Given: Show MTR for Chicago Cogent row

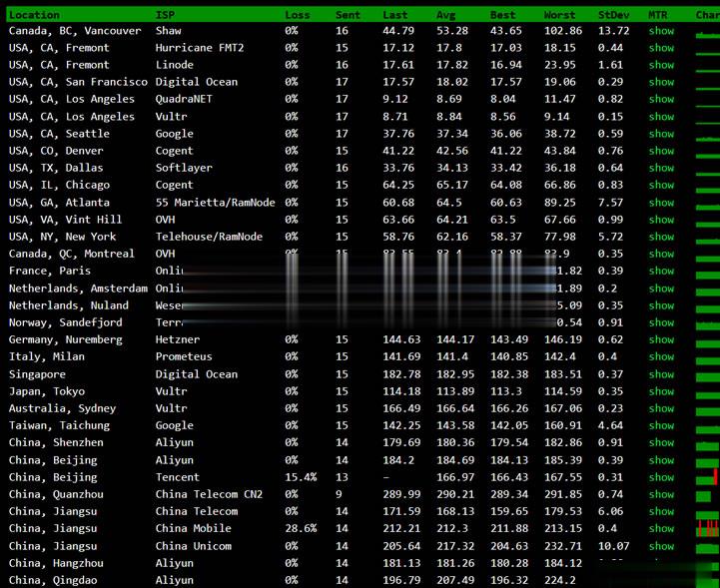Looking at the screenshot, I should pos(661,185).
